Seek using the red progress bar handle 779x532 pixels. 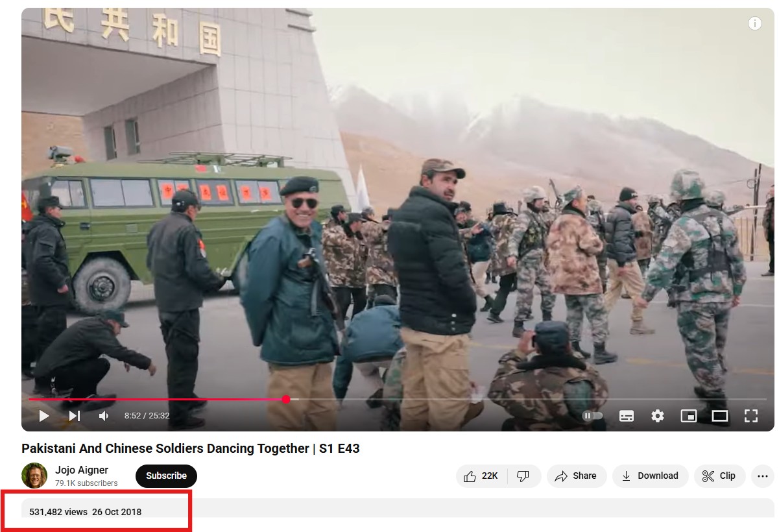tap(286, 400)
